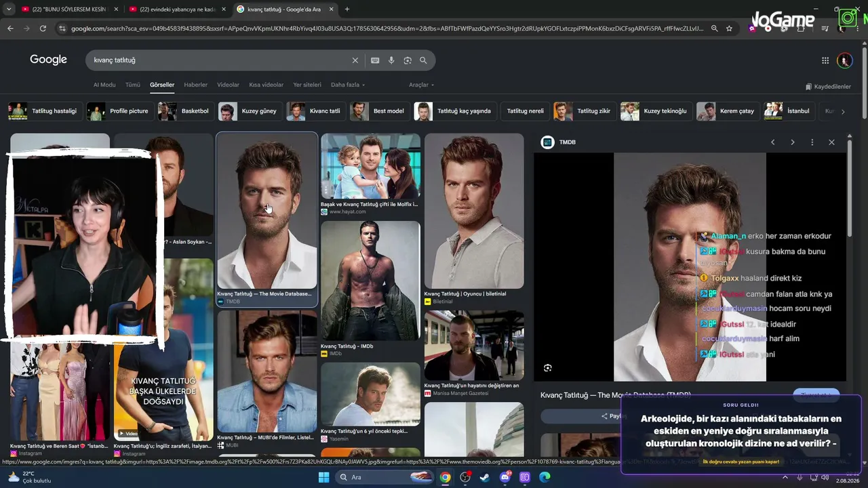868x488 pixels.
Task: Switch to the 'Tümü' results tab
Action: point(133,85)
